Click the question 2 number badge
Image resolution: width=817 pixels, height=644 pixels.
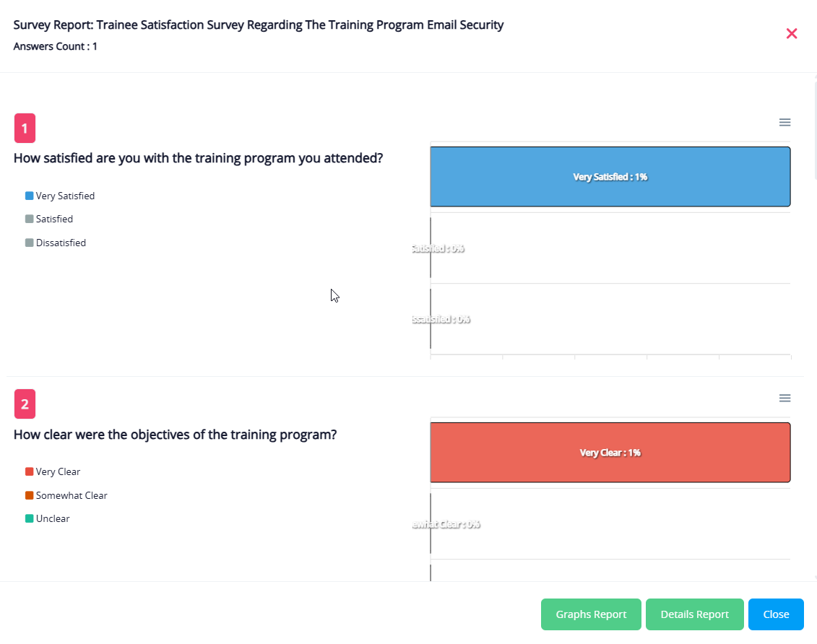click(x=25, y=404)
